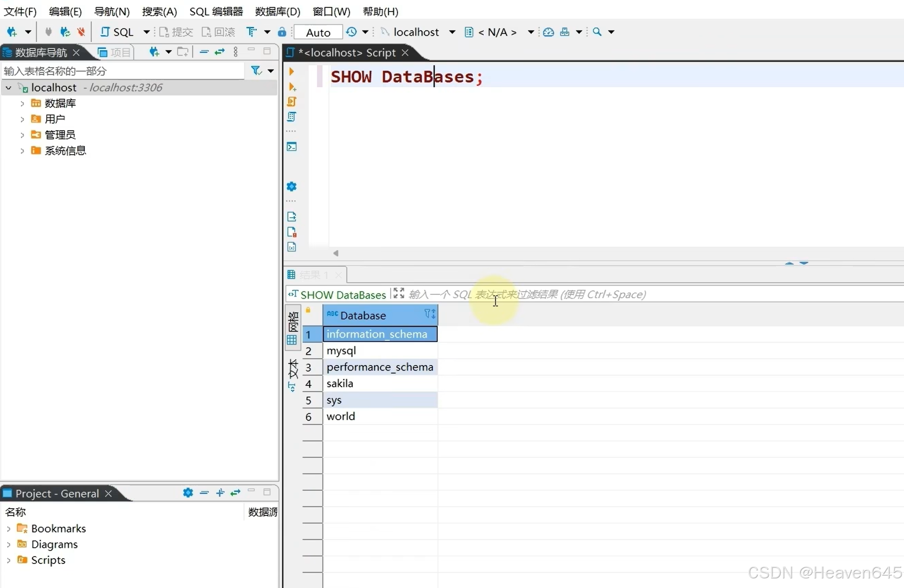
Task: Open a new SQL editor with SQL button
Action: coord(117,32)
